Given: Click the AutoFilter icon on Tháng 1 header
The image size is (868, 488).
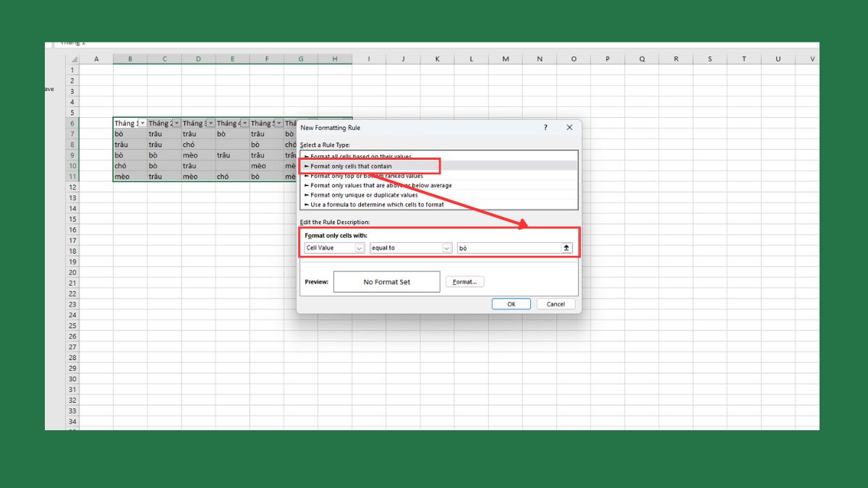Looking at the screenshot, I should (142, 123).
